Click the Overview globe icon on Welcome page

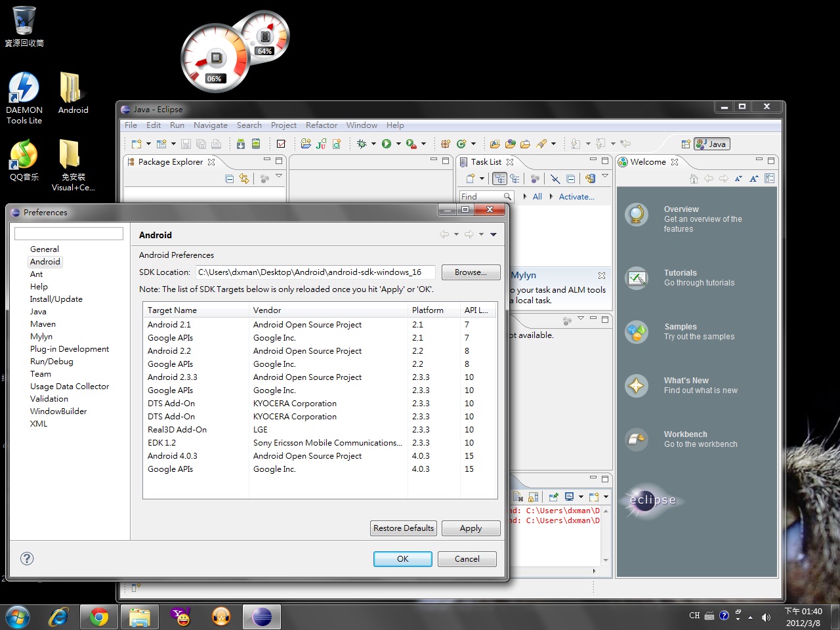(637, 215)
